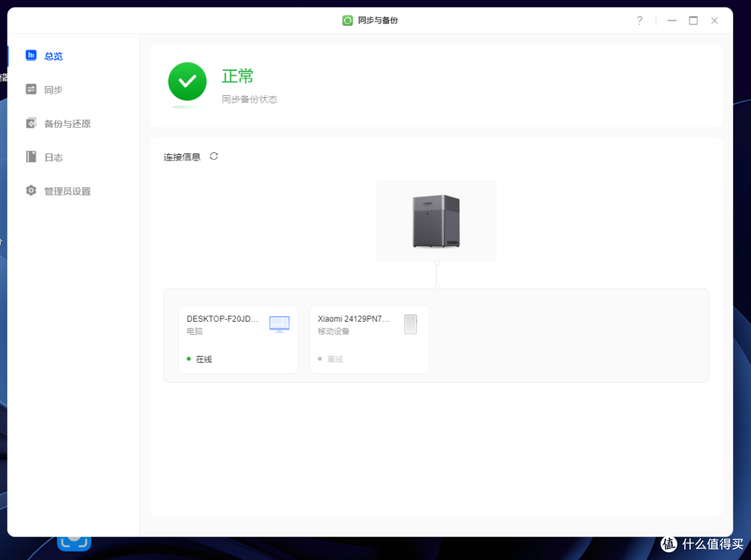Screen dimensions: 751x560
Task: Select the DESKTOP-F20JD computer card
Action: click(x=238, y=339)
